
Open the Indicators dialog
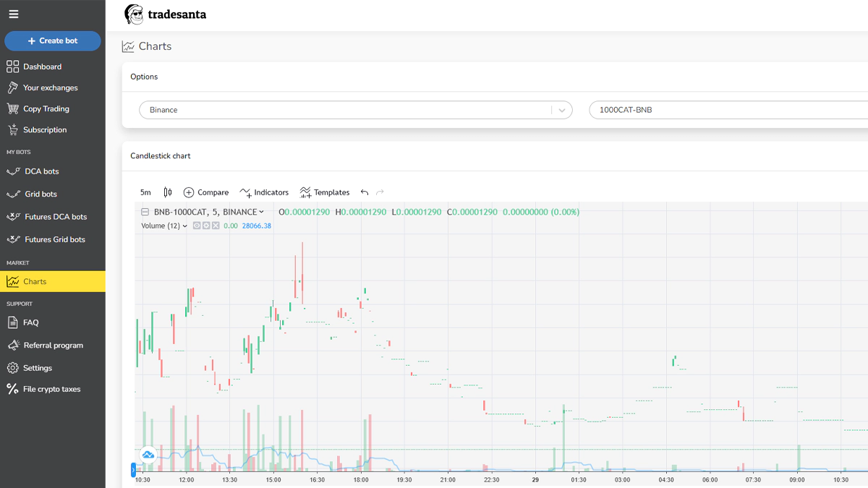pyautogui.click(x=264, y=192)
